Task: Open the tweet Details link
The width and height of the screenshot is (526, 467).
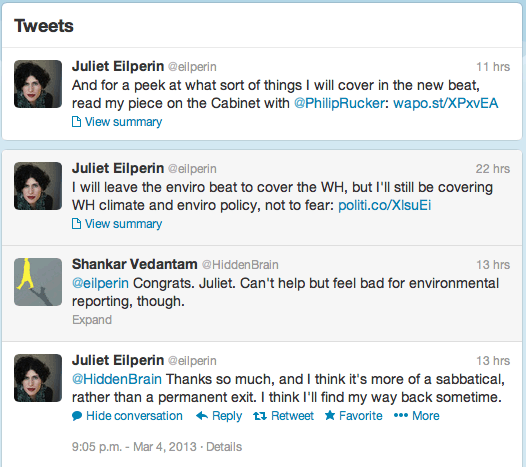Action: (224, 447)
